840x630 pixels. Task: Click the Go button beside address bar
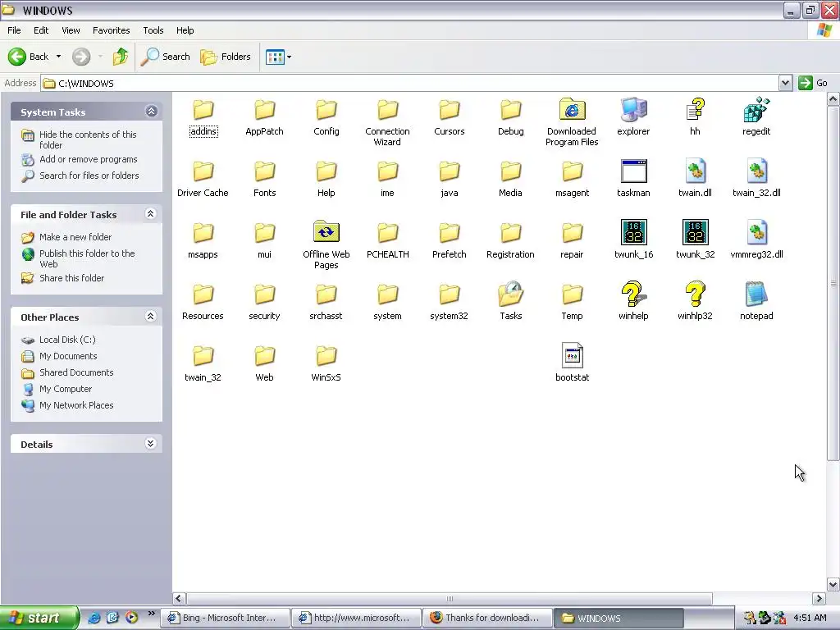[x=813, y=83]
